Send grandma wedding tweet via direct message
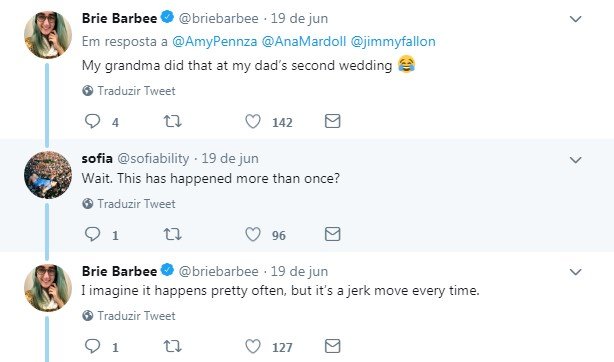This screenshot has height=362, width=614. point(332,121)
